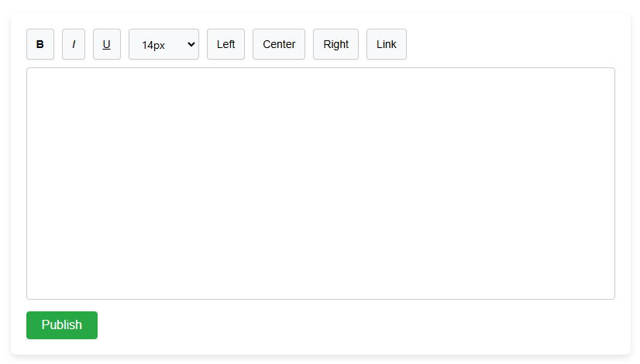Click the Link toolbar button
This screenshot has width=640, height=364.
click(387, 44)
